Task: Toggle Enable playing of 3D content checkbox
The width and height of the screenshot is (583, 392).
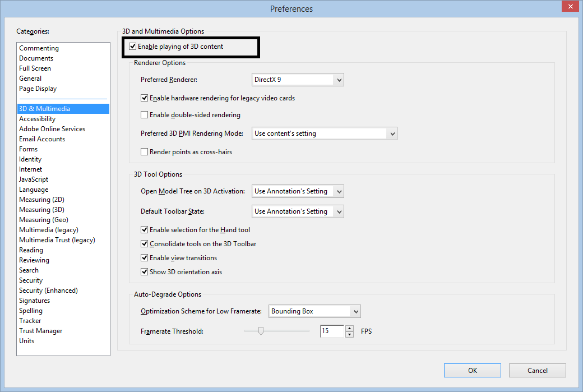Action: point(133,47)
